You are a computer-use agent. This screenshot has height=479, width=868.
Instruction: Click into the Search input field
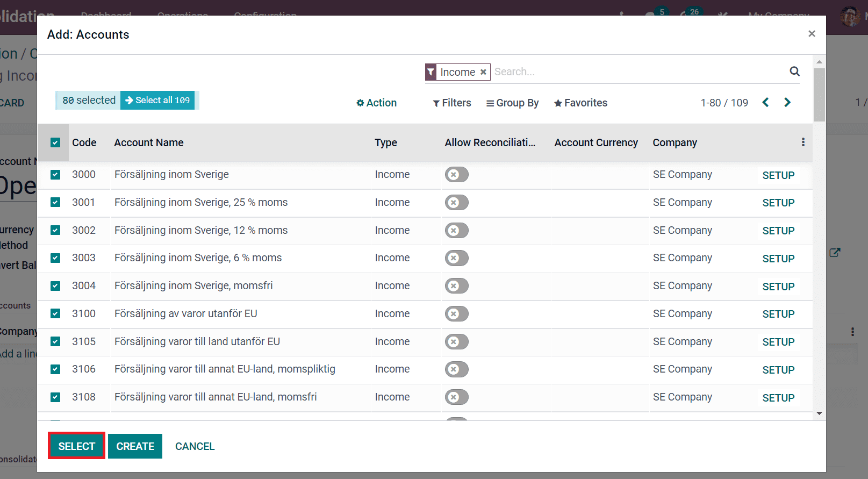pos(639,72)
